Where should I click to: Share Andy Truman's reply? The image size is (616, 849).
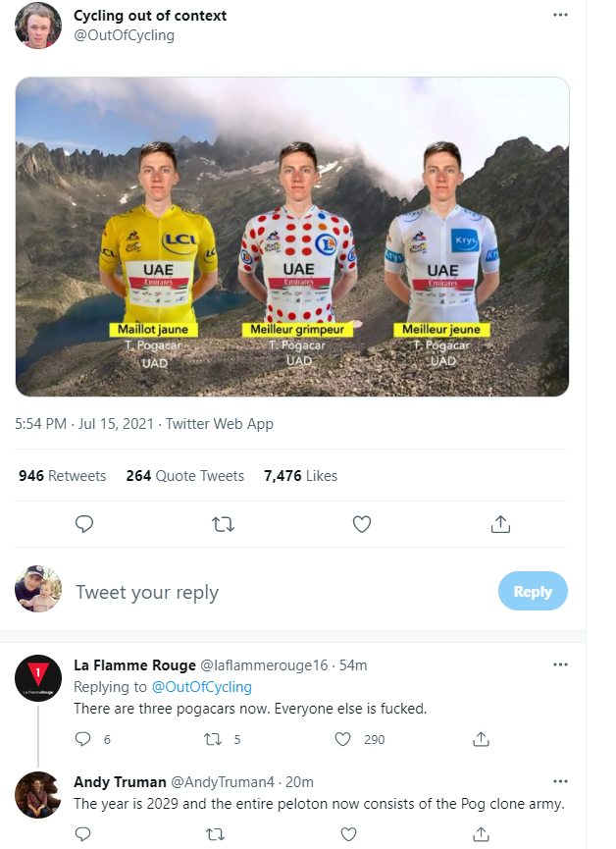click(x=481, y=835)
